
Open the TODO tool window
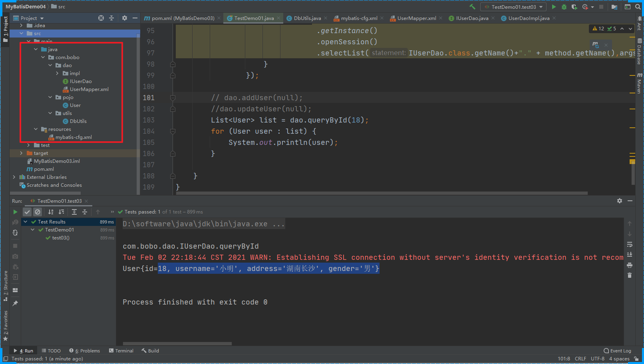[x=51, y=351]
